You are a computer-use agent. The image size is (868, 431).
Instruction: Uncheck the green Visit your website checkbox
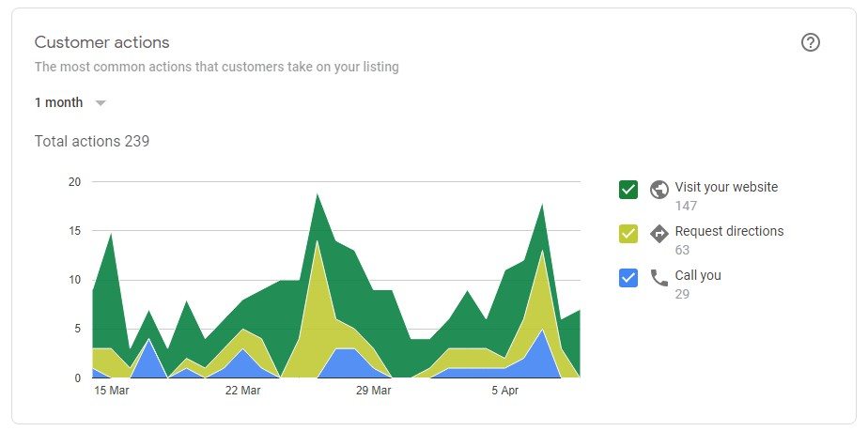[x=628, y=189]
